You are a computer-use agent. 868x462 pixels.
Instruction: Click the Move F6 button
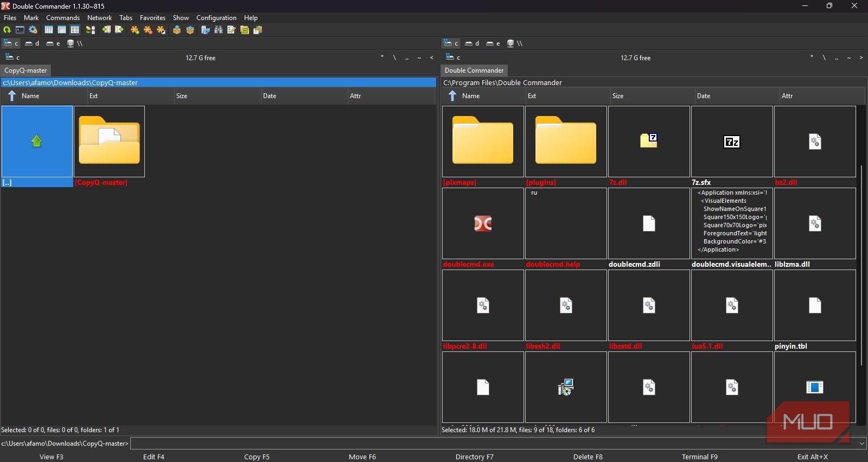362,457
